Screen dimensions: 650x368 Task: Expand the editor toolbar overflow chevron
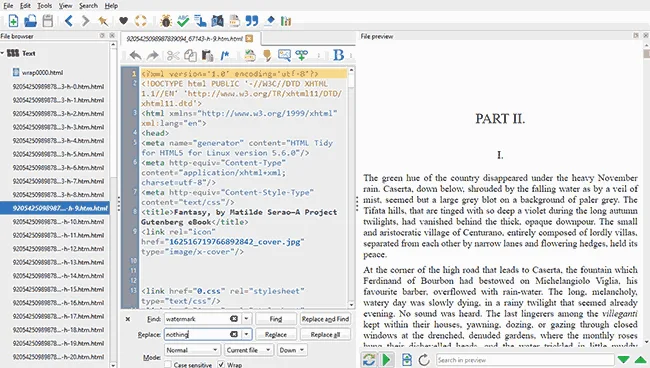pos(351,55)
